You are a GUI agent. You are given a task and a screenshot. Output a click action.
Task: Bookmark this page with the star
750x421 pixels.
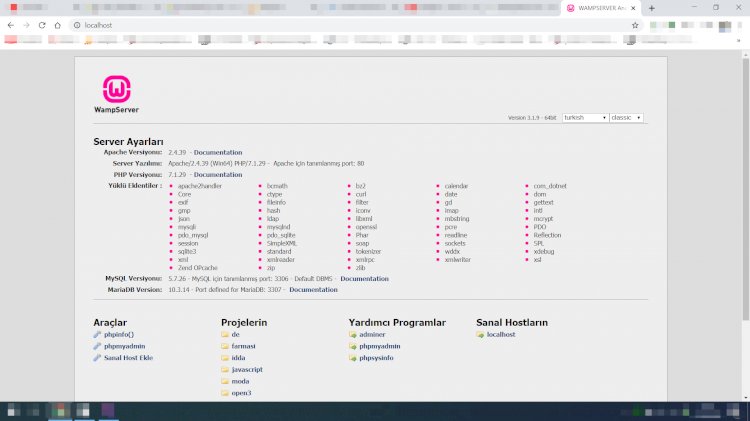coord(635,25)
